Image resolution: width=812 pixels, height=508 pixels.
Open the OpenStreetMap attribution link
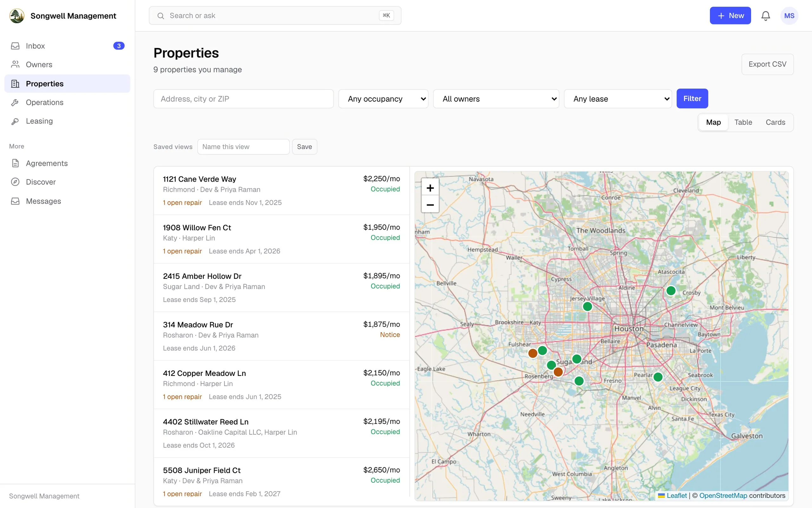click(723, 496)
